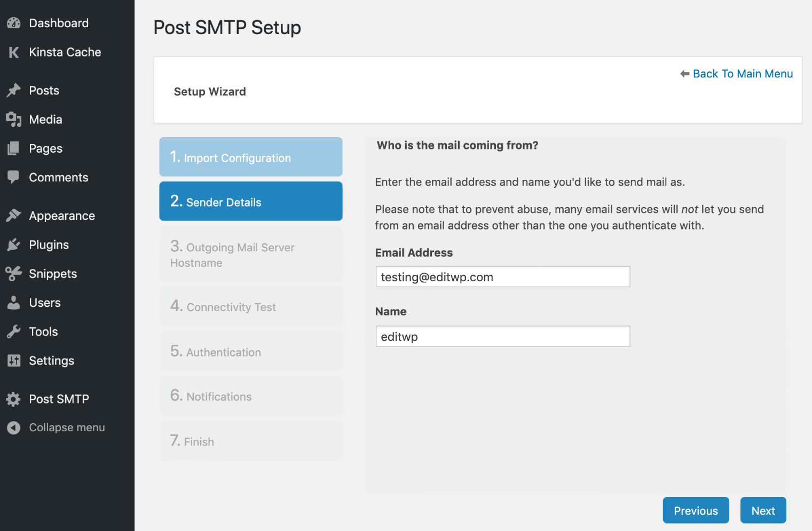Click the Appearance brush icon
Screen dimensions: 812x531
pyautogui.click(x=13, y=216)
